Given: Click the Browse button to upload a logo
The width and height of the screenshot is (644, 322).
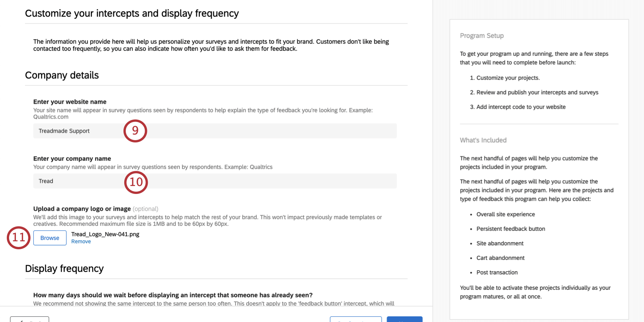Looking at the screenshot, I should pos(50,238).
